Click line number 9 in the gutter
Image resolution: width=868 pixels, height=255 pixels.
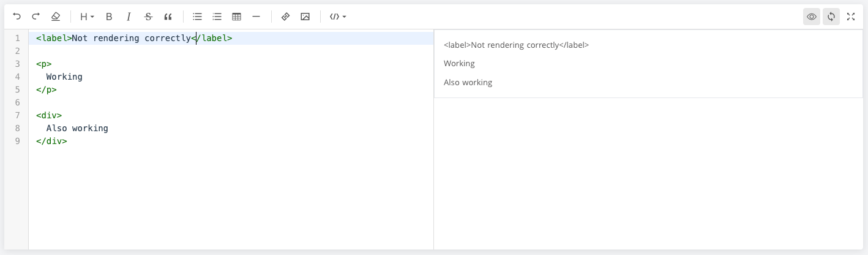pyautogui.click(x=18, y=141)
